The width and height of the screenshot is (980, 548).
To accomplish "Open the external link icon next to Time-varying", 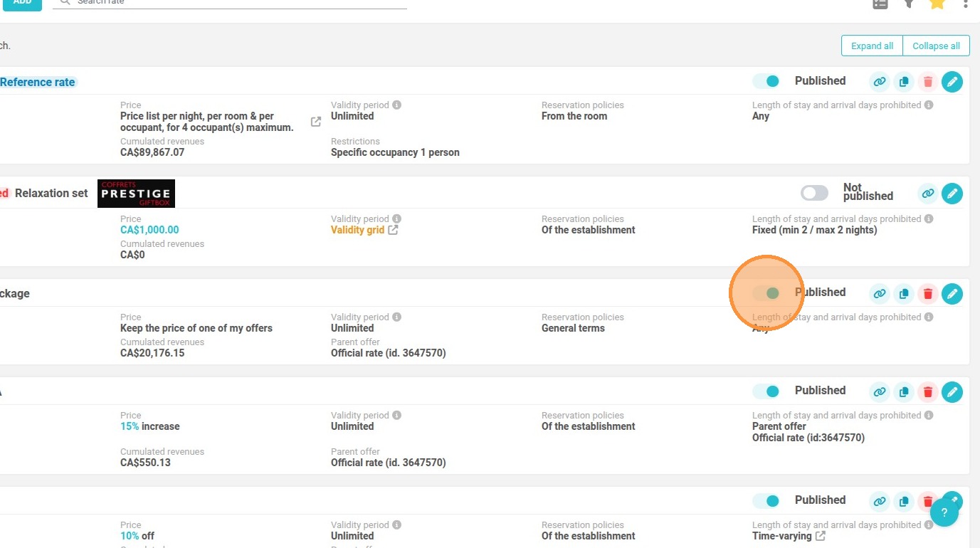I will (821, 536).
